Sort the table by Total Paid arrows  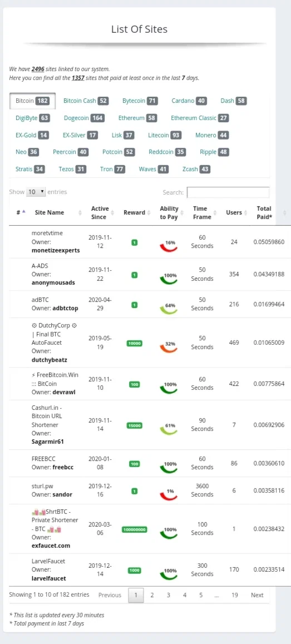pyautogui.click(x=284, y=213)
